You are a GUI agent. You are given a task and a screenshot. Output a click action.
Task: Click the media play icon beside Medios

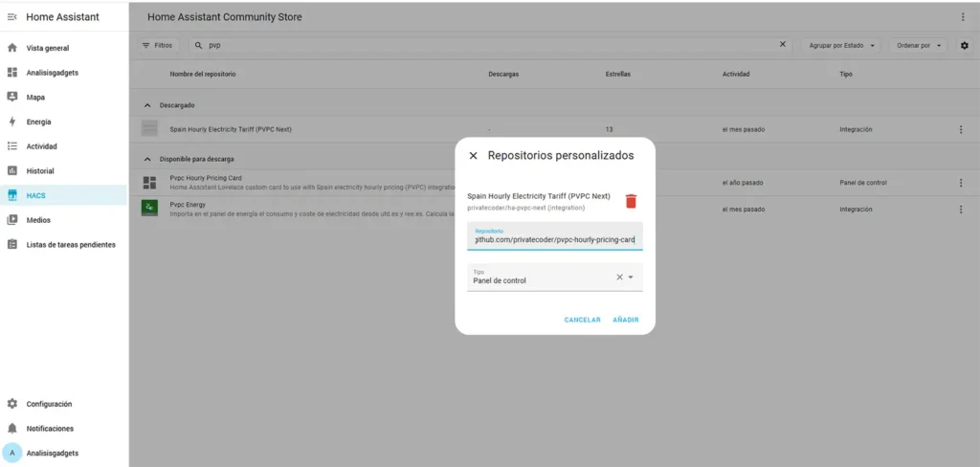click(x=11, y=220)
